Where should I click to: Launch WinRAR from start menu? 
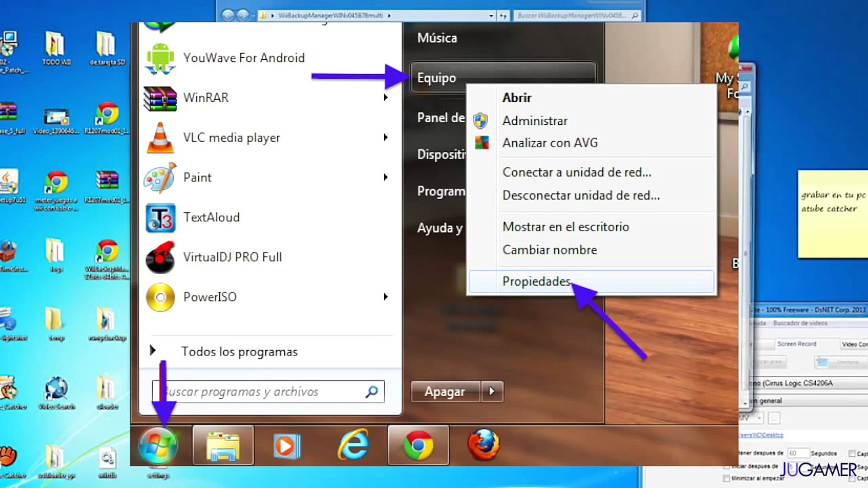pyautogui.click(x=206, y=98)
